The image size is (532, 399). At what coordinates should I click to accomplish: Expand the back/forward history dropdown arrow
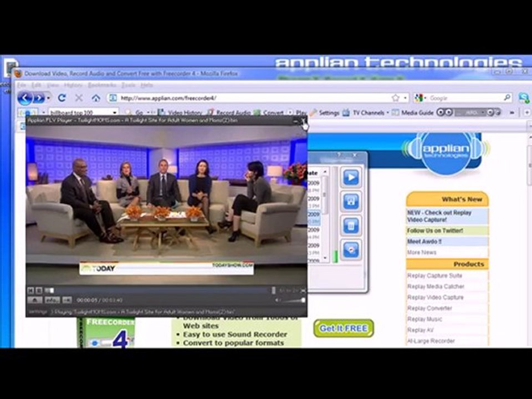(49, 99)
